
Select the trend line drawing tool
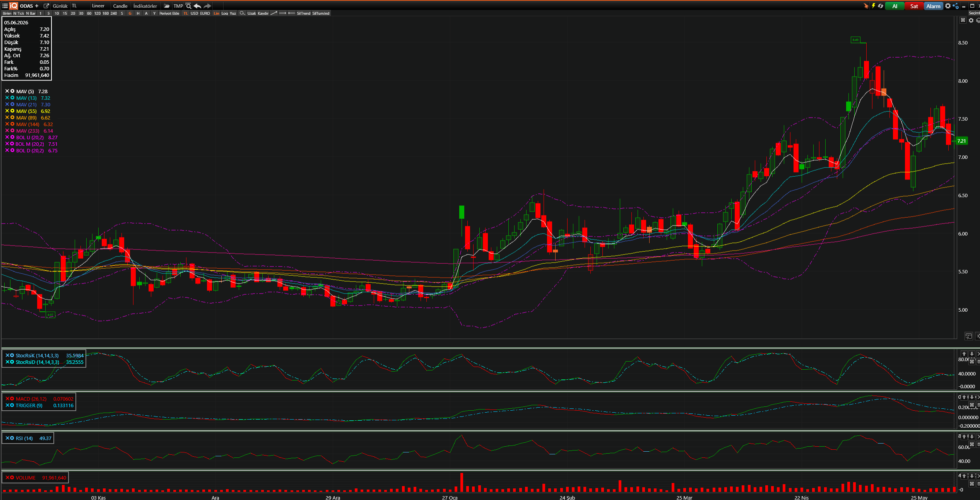pos(274,13)
